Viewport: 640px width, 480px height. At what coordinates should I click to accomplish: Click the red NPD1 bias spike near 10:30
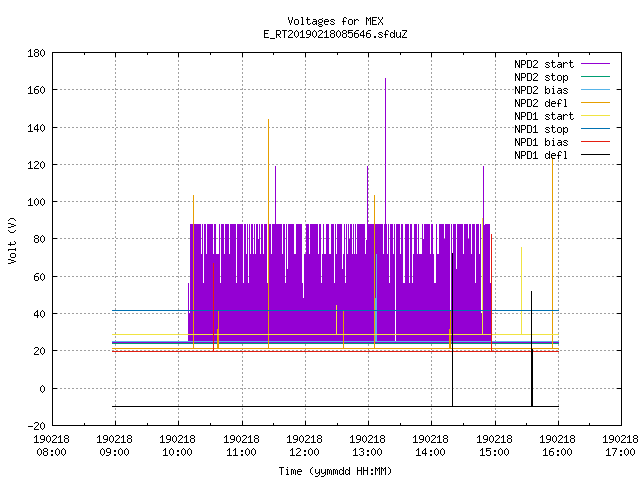pos(213,307)
